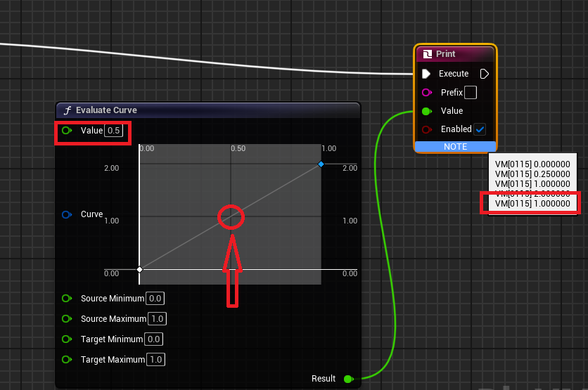588x390 pixels.
Task: Select the white curve key at origin
Action: point(139,269)
